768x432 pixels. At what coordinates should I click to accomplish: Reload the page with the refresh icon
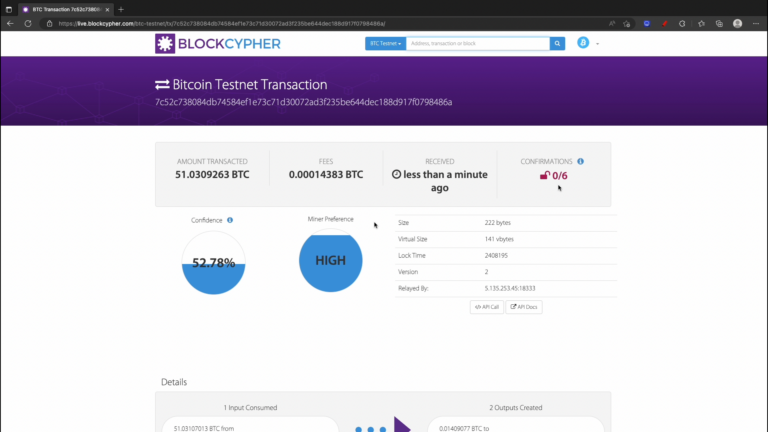28,24
